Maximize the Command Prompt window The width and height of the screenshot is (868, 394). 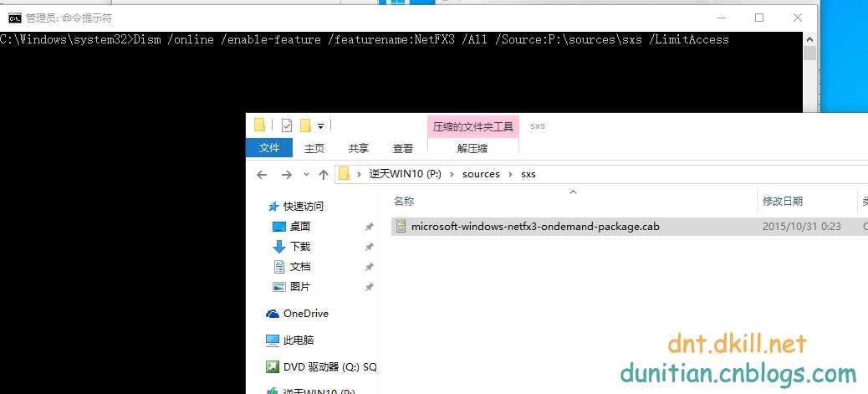click(x=759, y=18)
